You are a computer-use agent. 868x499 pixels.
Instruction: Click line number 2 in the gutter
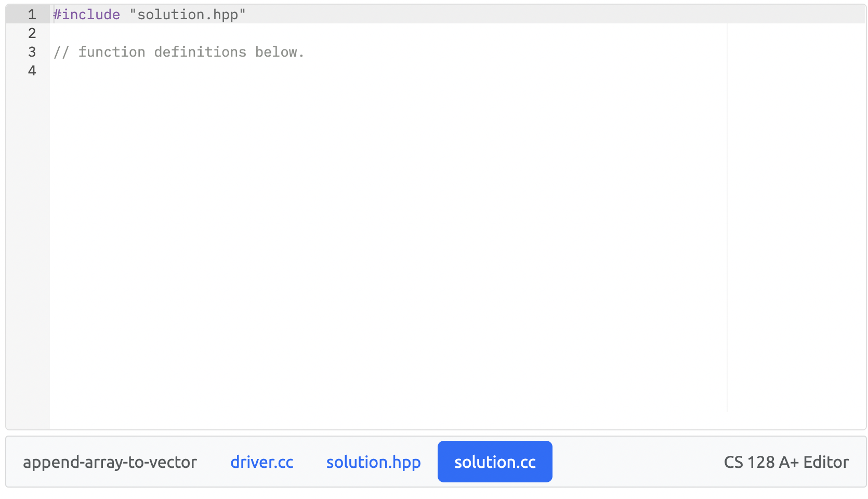32,33
